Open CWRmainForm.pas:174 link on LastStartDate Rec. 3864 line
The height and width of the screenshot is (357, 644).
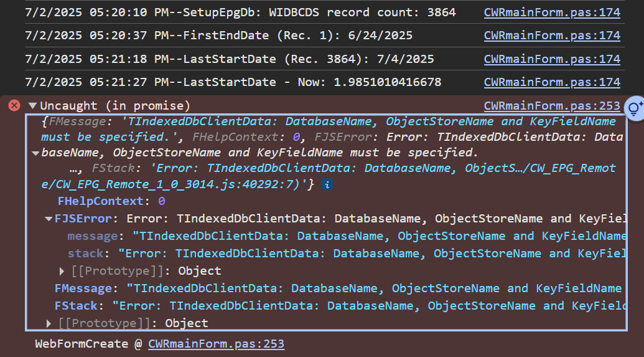tap(552, 59)
